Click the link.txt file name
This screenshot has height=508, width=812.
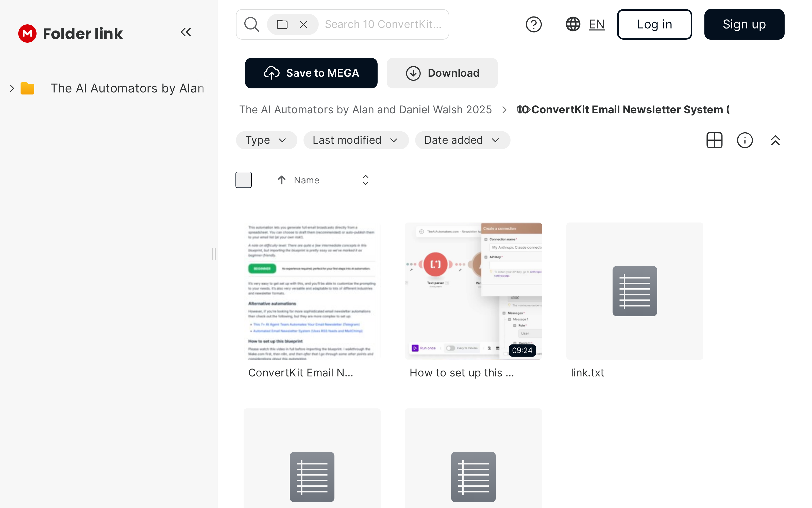[x=587, y=373]
